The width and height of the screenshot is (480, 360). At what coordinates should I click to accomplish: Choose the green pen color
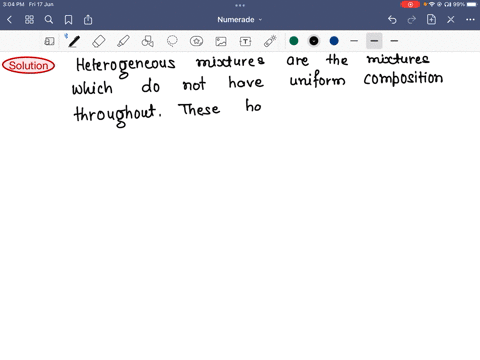point(294,41)
